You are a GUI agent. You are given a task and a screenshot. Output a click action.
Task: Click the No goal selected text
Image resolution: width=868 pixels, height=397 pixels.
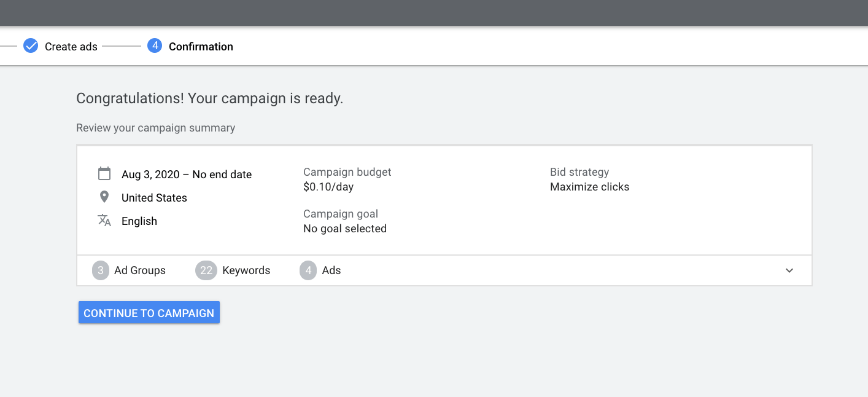pyautogui.click(x=344, y=228)
